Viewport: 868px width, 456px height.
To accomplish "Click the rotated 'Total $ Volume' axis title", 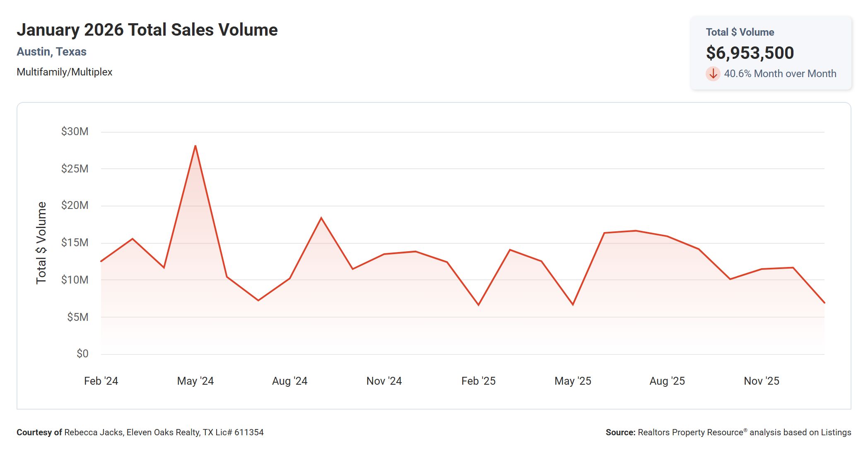I will click(x=41, y=243).
